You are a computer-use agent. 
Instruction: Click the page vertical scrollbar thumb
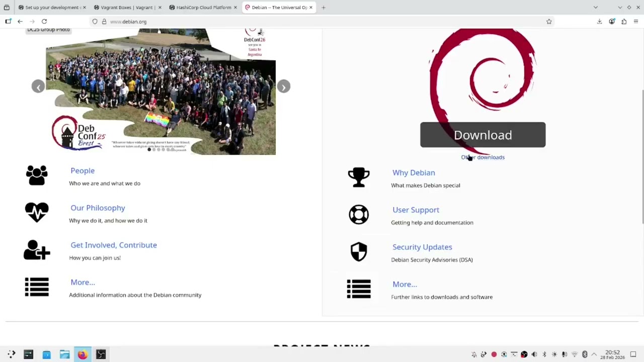pos(642,157)
